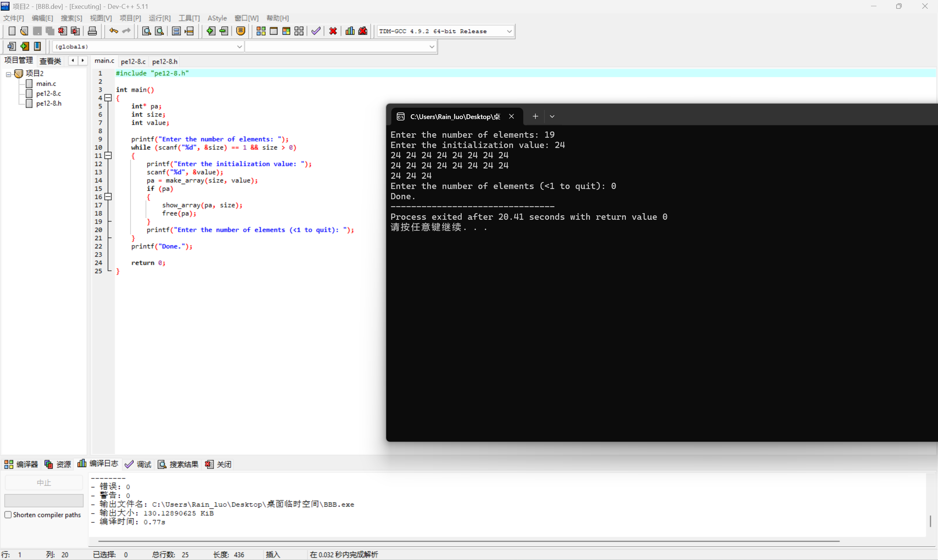Open new terminal tab with plus button
Viewport: 938px width, 560px height.
(535, 116)
